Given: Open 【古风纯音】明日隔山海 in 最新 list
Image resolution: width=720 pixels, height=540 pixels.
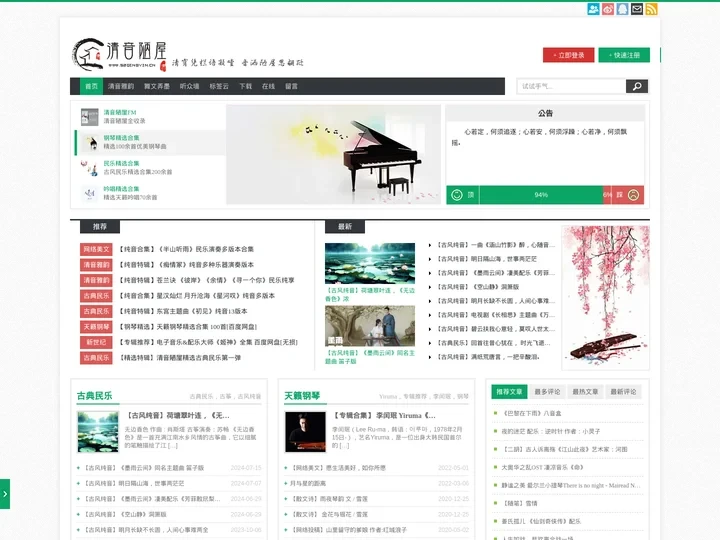Looking at the screenshot, I should coord(486,259).
